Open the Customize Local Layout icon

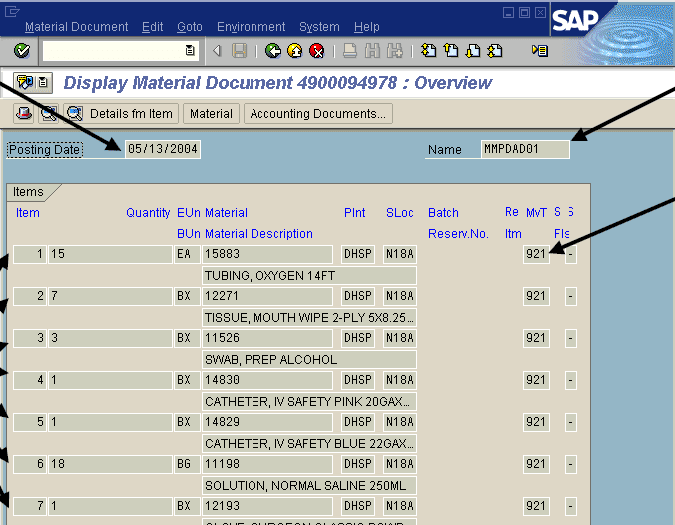[x=540, y=51]
